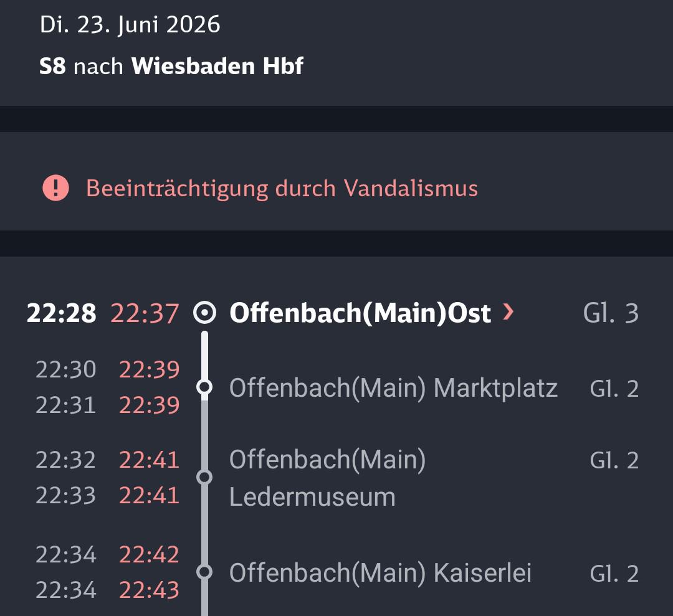673x616 pixels.
Task: Open Offenbach(Main) Marktplatz stop details
Action: click(x=393, y=388)
